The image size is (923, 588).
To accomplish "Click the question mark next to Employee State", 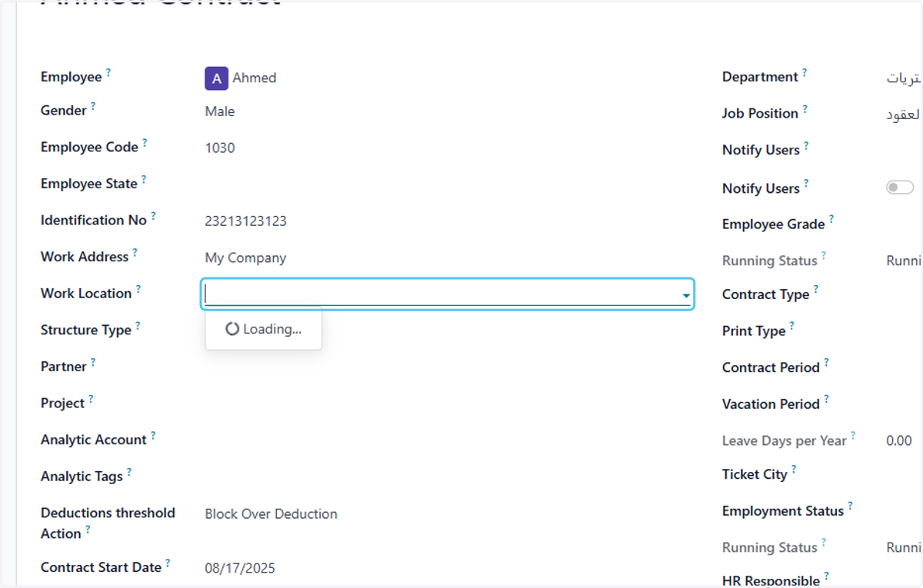I will click(x=144, y=180).
